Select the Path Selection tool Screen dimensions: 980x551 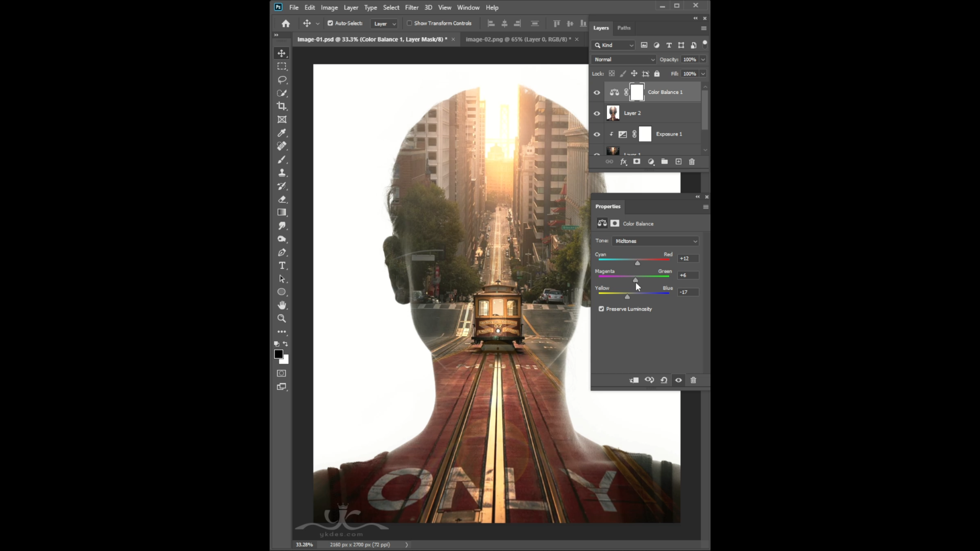(x=282, y=279)
